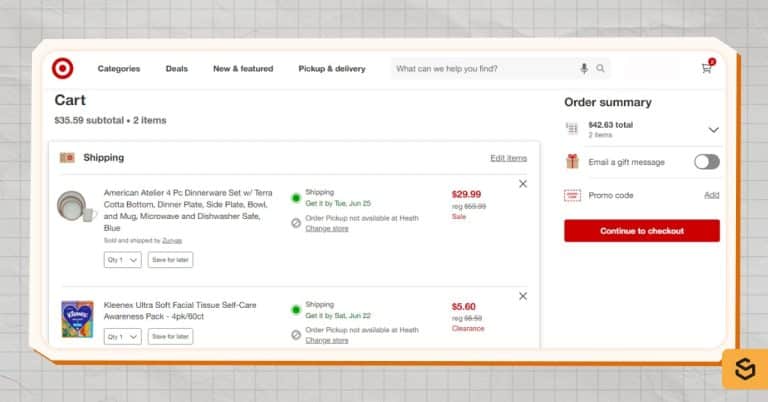Click the Cart page heading
This screenshot has width=768, height=402.
coord(70,100)
